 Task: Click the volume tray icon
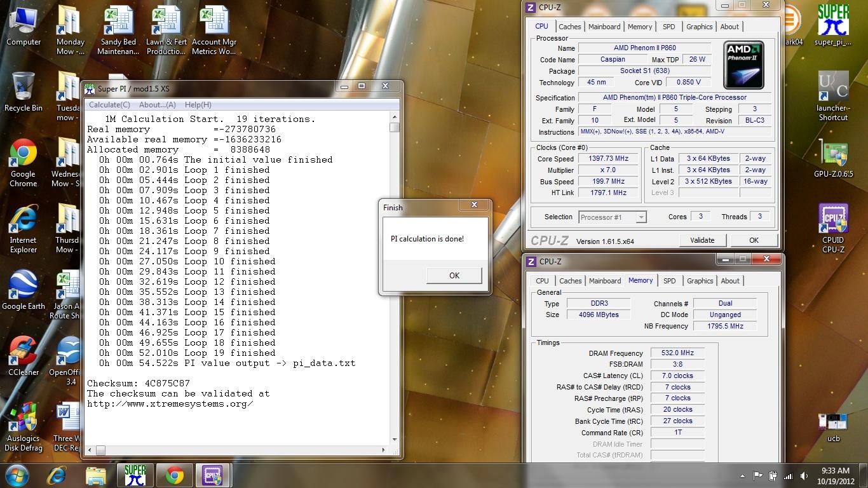803,476
